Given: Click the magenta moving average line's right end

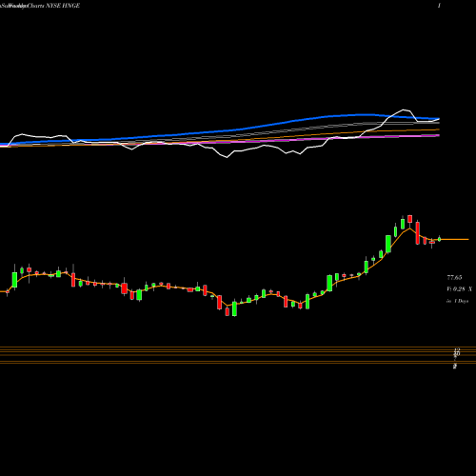Looking at the screenshot, I should [x=438, y=135].
